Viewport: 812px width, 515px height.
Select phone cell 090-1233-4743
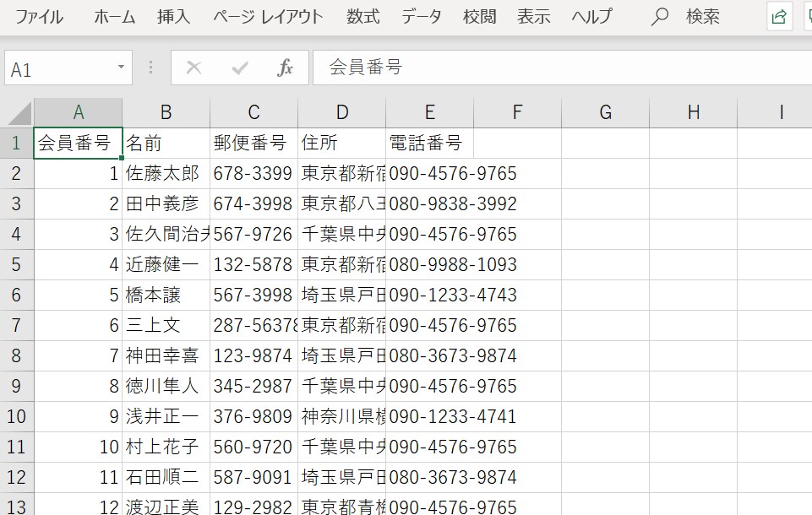429,295
